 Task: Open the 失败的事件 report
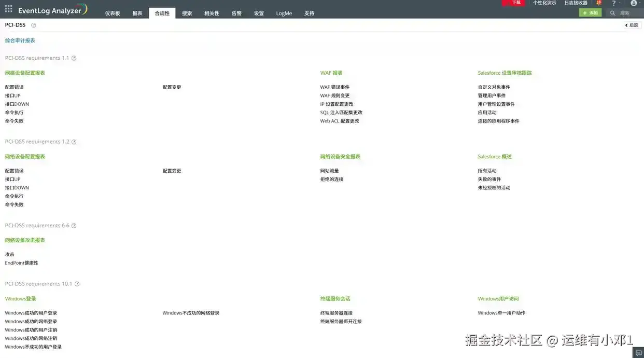[489, 180]
